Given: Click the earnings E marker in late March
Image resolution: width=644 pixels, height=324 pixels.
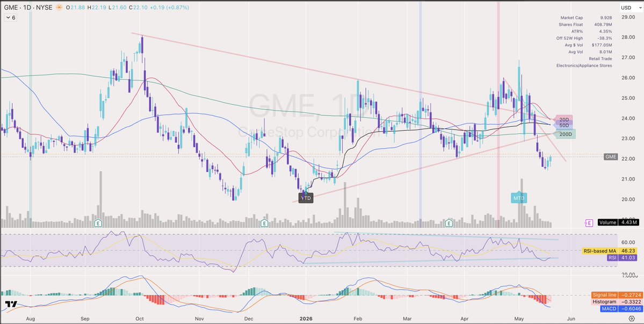Looking at the screenshot, I should point(450,223).
